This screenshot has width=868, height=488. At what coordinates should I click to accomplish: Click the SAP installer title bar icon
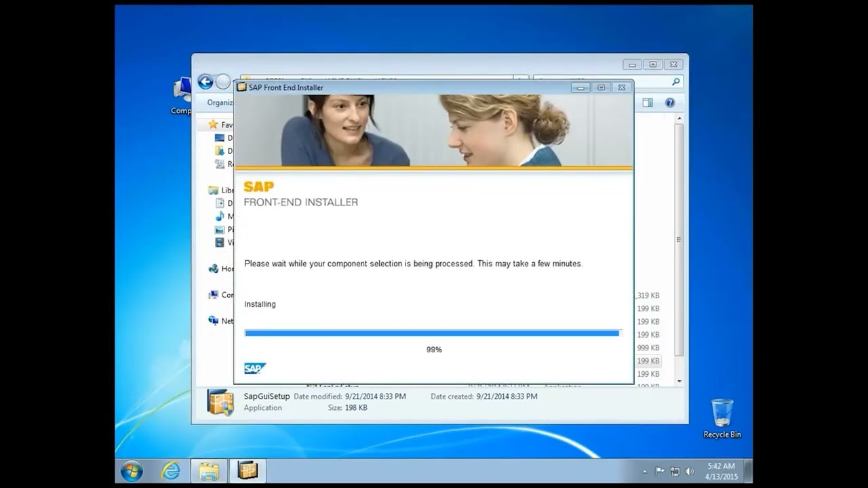[241, 87]
